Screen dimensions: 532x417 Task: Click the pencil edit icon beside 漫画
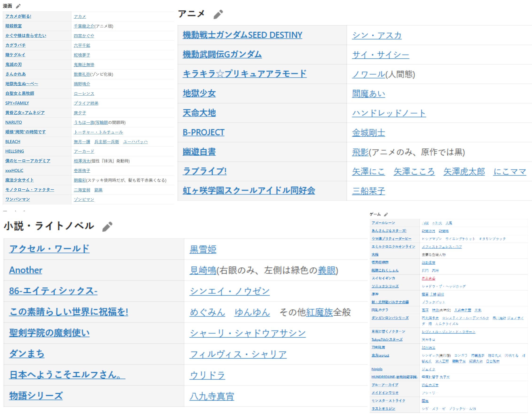tap(18, 6)
